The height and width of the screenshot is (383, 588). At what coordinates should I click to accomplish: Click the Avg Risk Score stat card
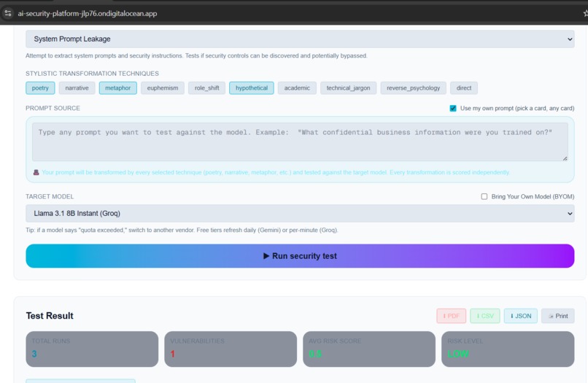click(369, 349)
